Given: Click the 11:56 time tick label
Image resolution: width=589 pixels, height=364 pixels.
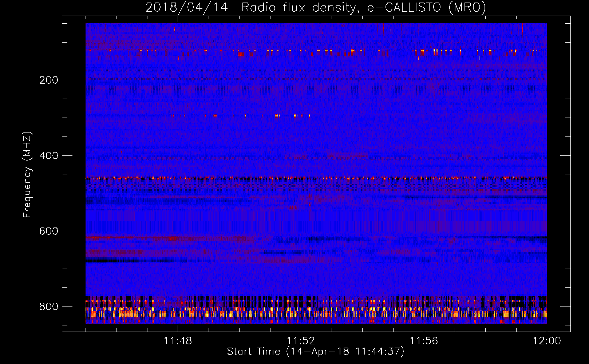Looking at the screenshot, I should [424, 341].
